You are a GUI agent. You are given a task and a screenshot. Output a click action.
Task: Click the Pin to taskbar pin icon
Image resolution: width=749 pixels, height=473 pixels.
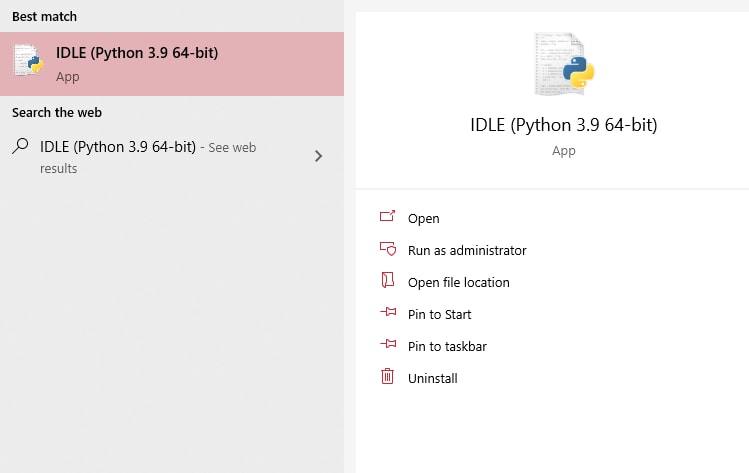point(388,344)
